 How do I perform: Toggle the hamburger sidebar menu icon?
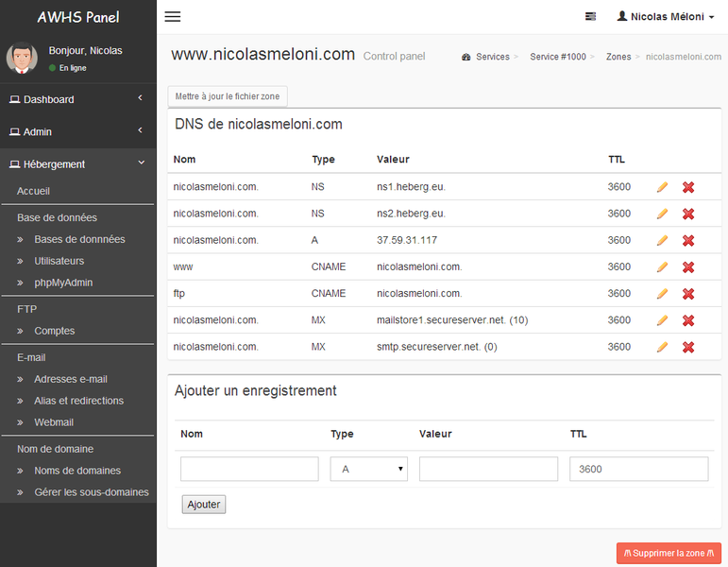pos(172,17)
